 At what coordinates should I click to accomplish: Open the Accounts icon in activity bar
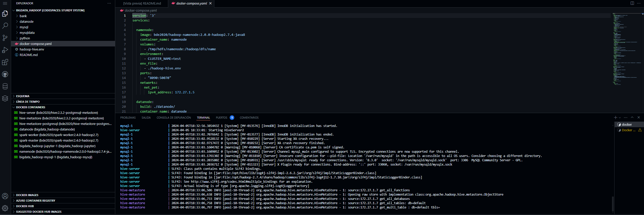(x=5, y=196)
